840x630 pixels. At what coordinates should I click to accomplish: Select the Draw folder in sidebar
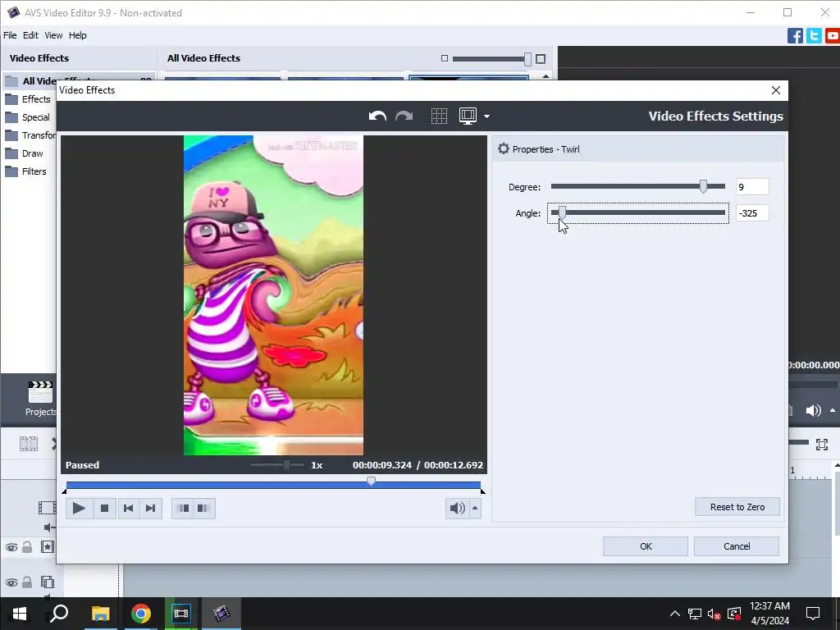coord(25,153)
